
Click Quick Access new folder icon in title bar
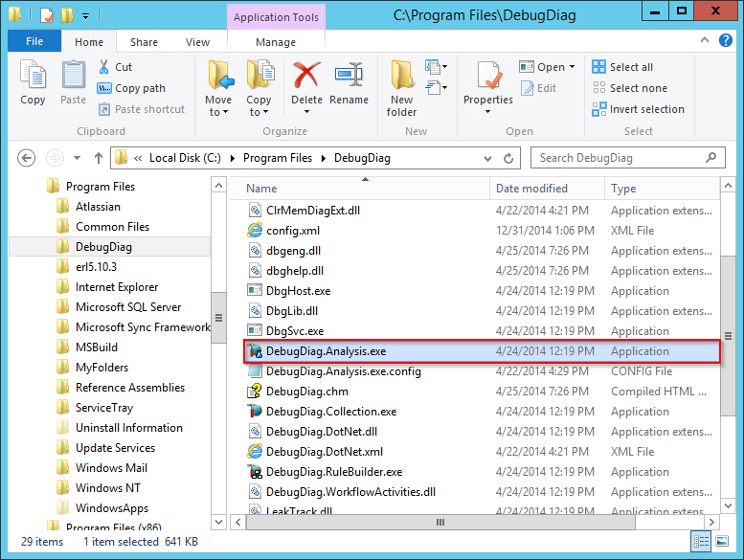pyautogui.click(x=67, y=15)
